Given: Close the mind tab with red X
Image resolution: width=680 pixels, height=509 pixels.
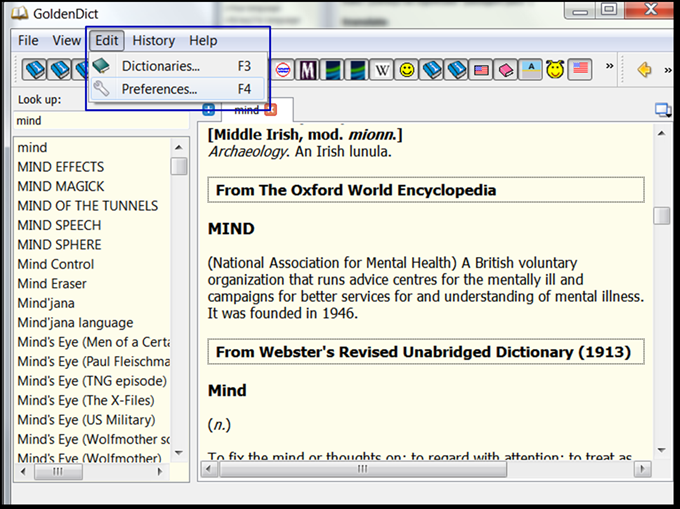Looking at the screenshot, I should (x=271, y=110).
